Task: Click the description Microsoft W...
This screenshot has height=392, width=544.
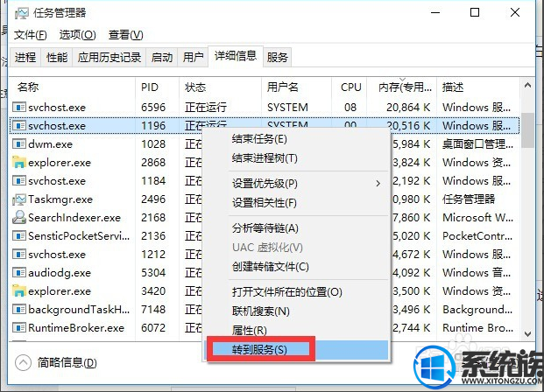Action: [x=477, y=218]
